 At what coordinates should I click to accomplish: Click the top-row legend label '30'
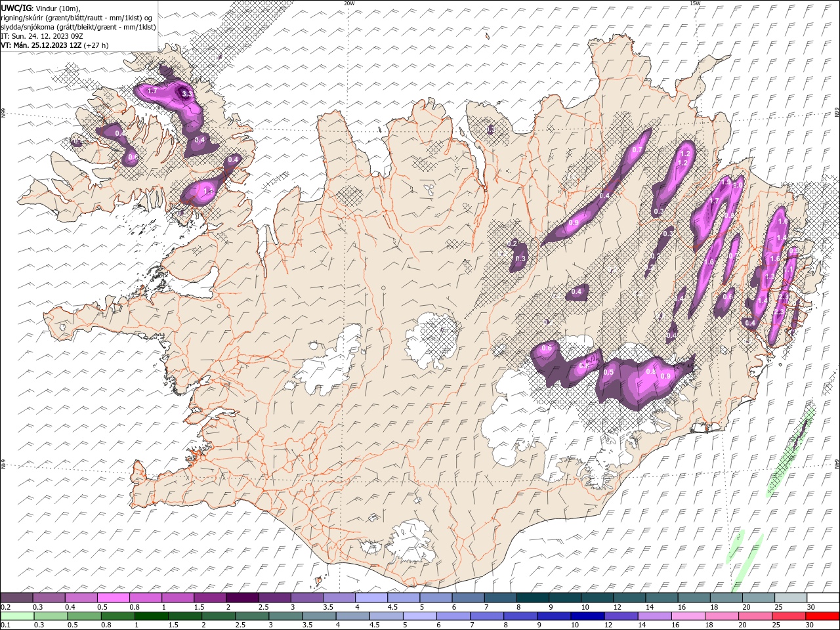coord(810,607)
